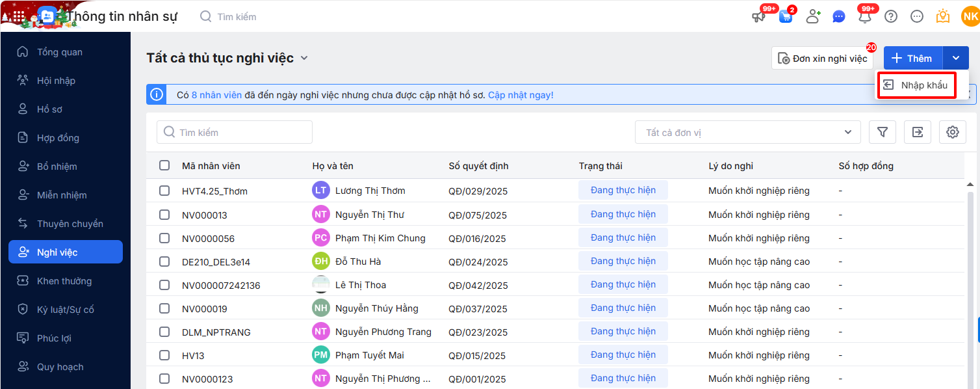
Task: Open the apps grid launcher icon
Action: click(19, 16)
